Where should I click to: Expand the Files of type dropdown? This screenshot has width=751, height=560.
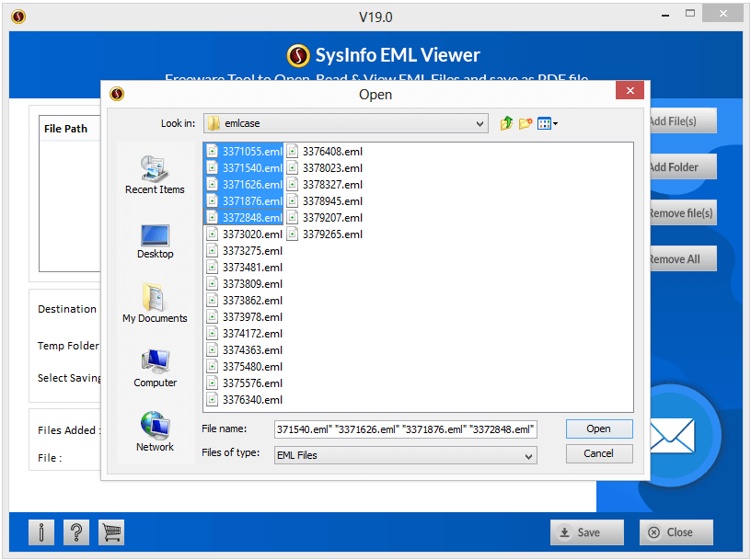point(528,456)
